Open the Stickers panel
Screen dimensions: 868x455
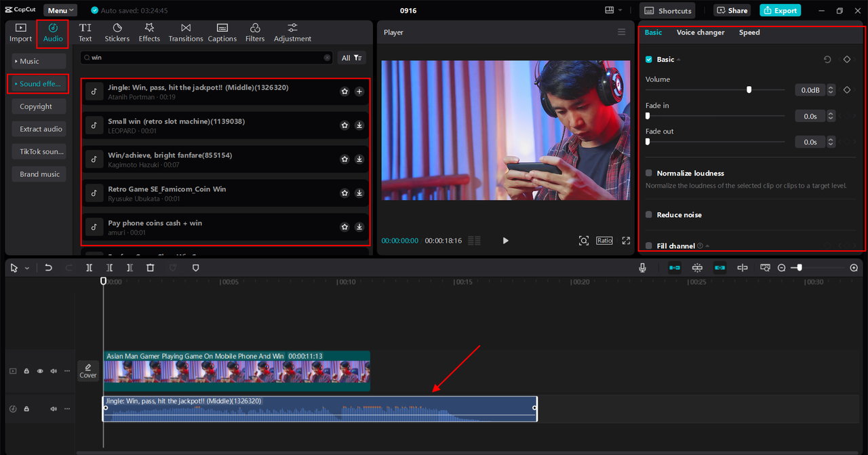coord(117,32)
